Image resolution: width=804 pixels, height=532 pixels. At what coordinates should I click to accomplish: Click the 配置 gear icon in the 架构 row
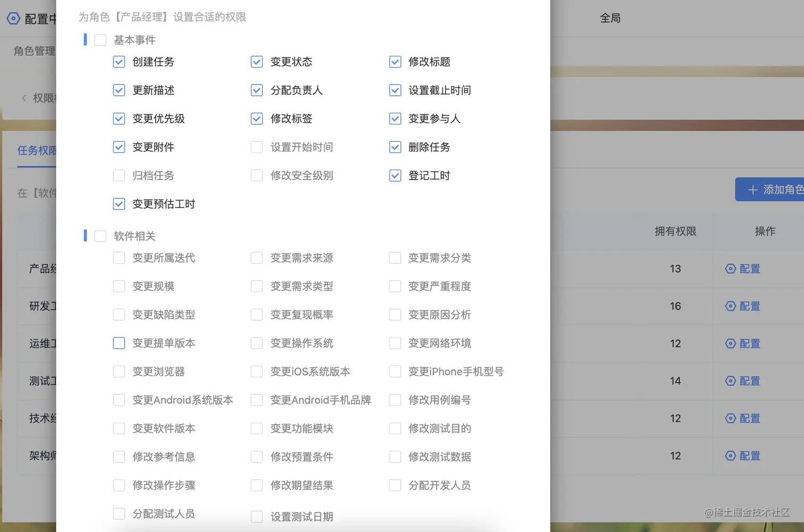point(731,456)
